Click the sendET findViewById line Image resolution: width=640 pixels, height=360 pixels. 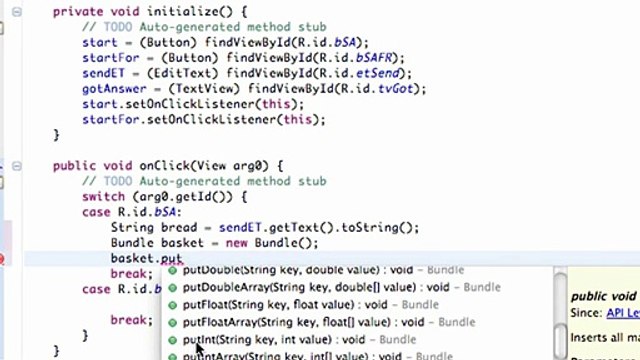(247, 73)
